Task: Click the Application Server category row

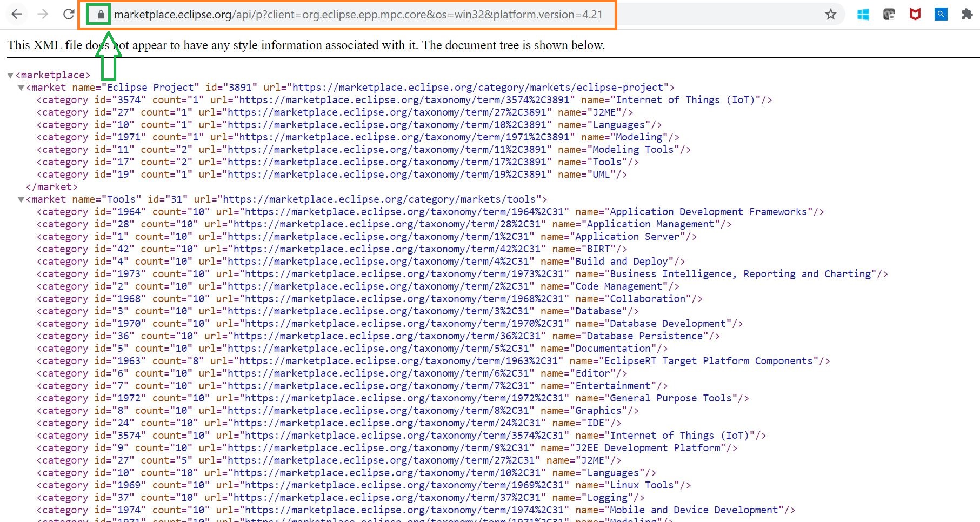Action: [366, 237]
